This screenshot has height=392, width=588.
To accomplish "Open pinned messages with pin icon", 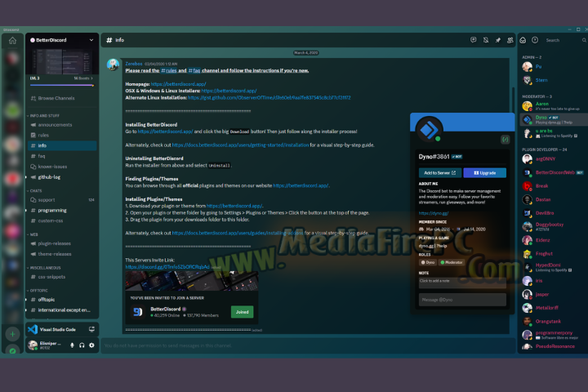I will point(498,40).
